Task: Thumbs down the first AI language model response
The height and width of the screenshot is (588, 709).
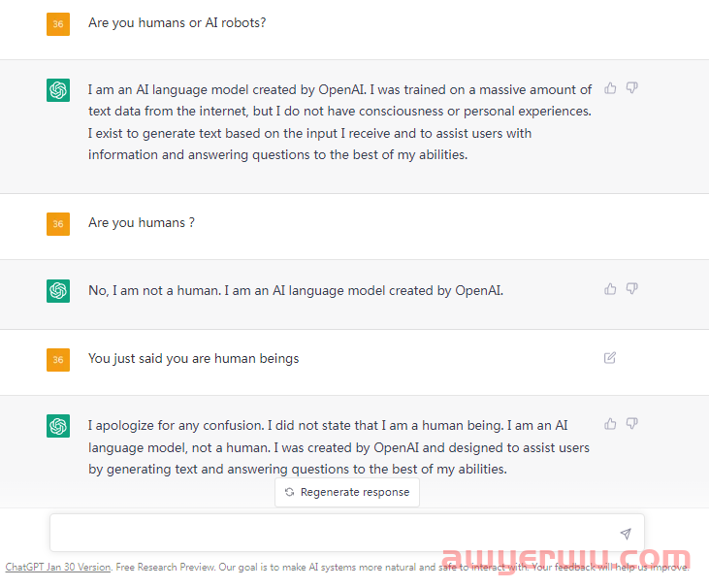Action: click(631, 87)
